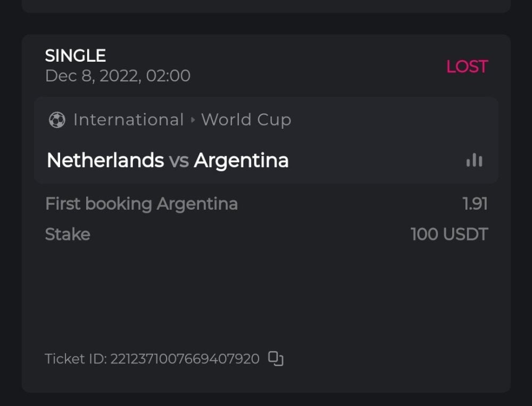Click the Dec 8, 2022 date text

pos(118,76)
